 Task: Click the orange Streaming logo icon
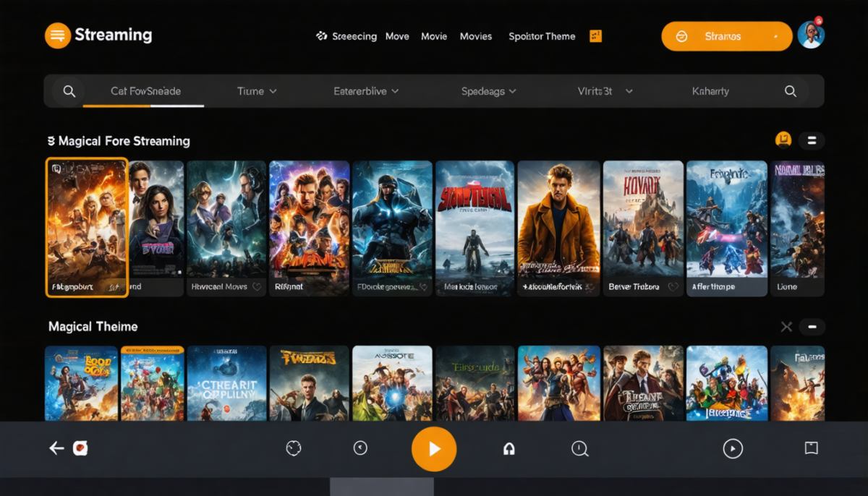click(58, 35)
